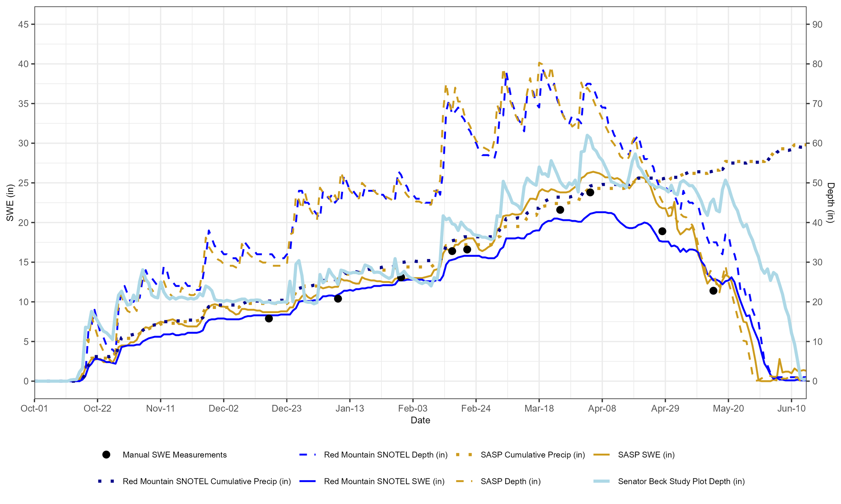Click Red Mountain SNOTEL SWE legend line
Screen dimensions: 841x504
tap(307, 481)
